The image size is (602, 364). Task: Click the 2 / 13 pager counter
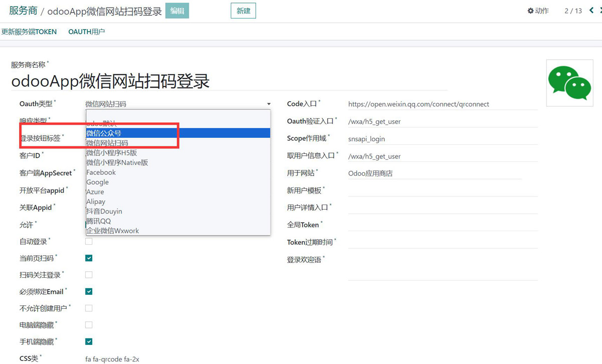(573, 11)
